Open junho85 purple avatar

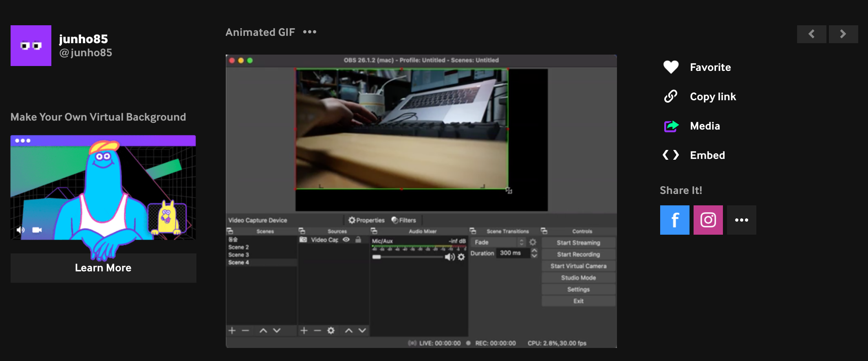[31, 46]
